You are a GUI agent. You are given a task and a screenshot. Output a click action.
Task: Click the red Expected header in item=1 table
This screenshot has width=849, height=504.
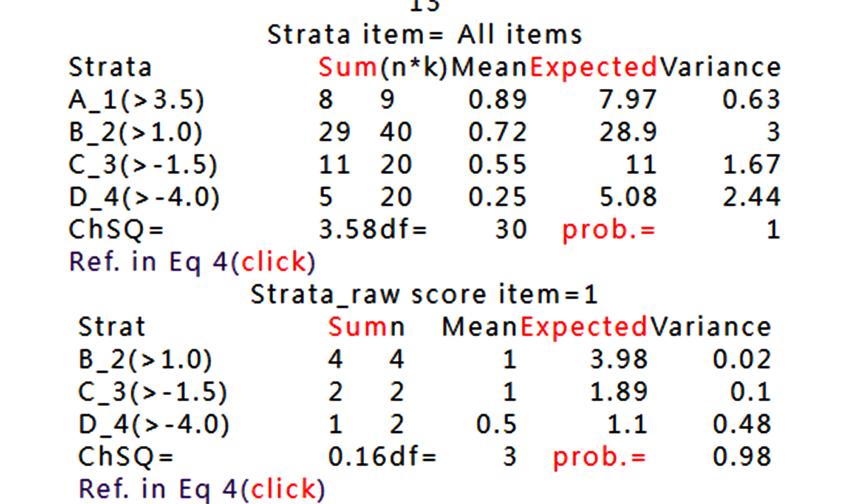583,327
